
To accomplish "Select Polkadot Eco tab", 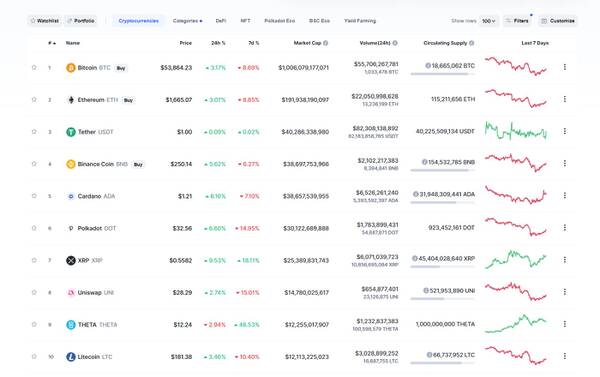I will (280, 21).
